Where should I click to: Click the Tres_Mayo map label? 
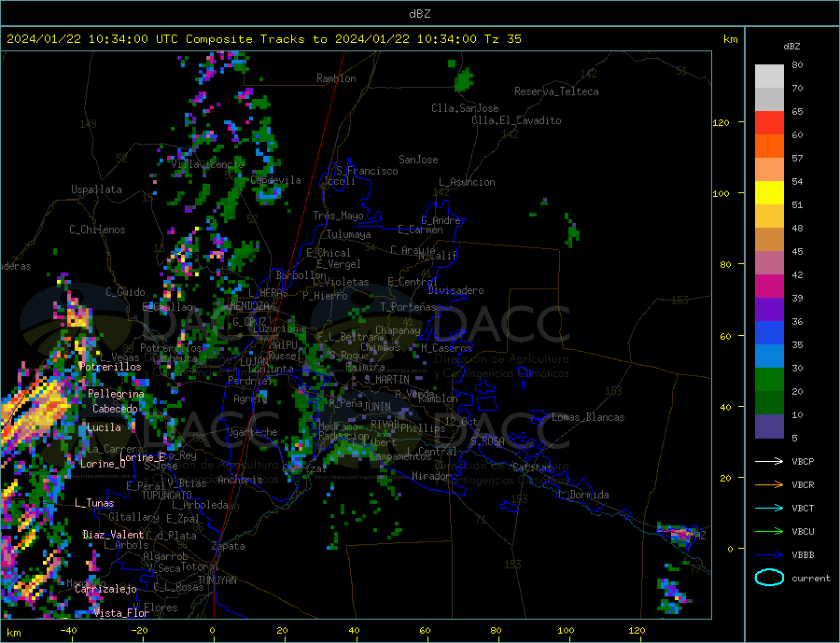pos(338,216)
